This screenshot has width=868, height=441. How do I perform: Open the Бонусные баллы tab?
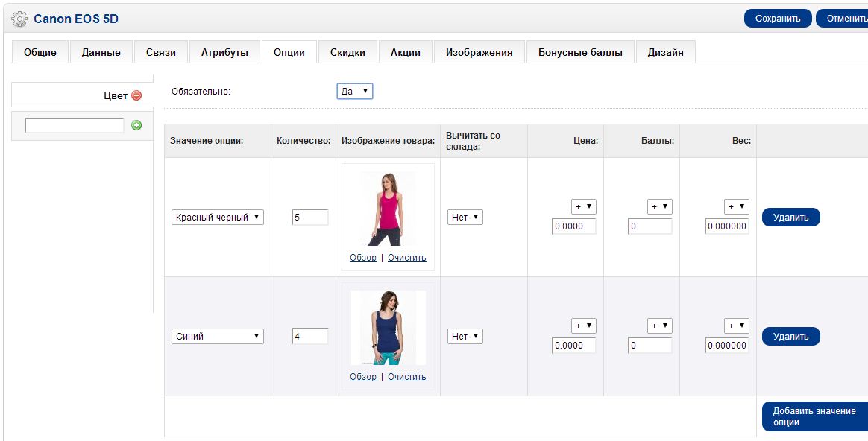click(x=579, y=52)
